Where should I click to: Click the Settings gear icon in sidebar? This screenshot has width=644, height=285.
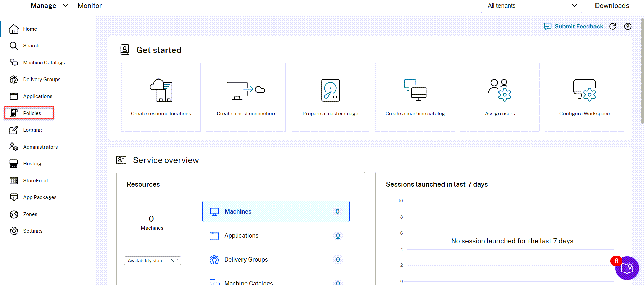14,231
